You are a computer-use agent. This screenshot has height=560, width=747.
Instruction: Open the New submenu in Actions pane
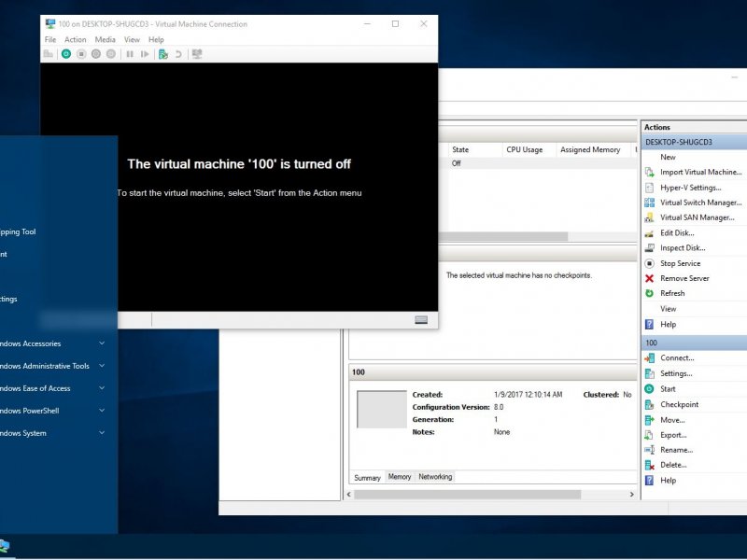(668, 157)
